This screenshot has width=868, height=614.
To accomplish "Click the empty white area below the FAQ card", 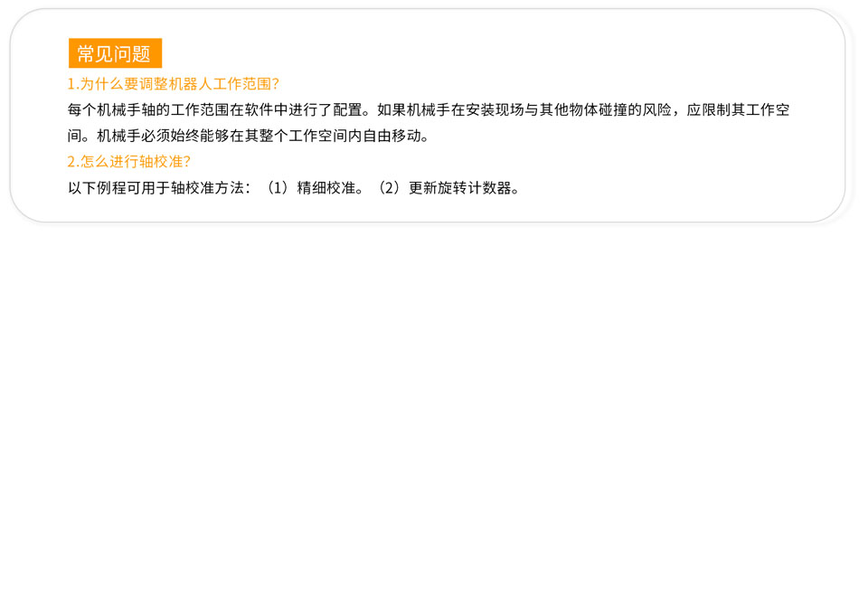I will [434, 415].
